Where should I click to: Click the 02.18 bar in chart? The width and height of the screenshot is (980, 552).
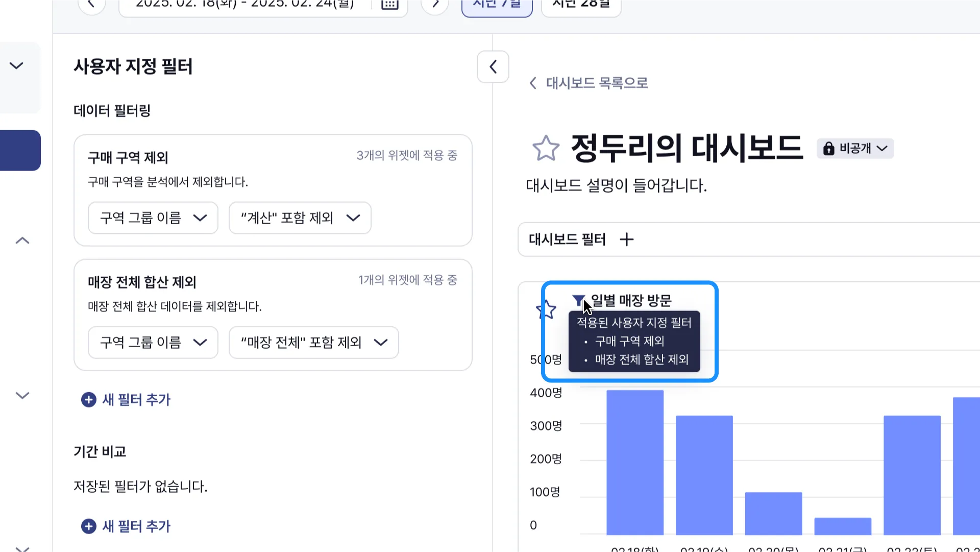pos(635,462)
